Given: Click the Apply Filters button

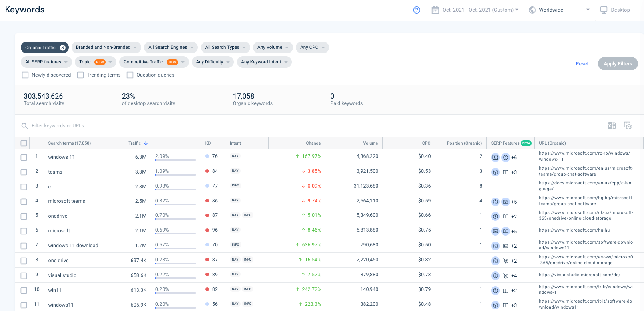Looking at the screenshot, I should point(618,64).
